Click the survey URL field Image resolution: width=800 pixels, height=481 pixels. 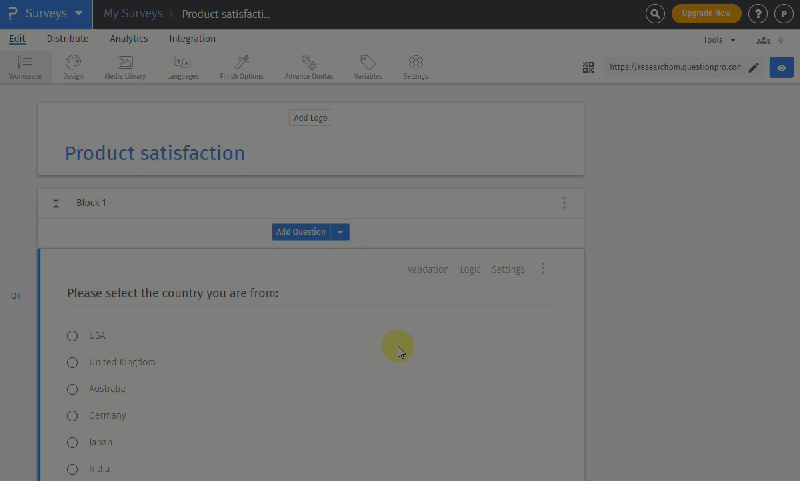pyautogui.click(x=674, y=67)
